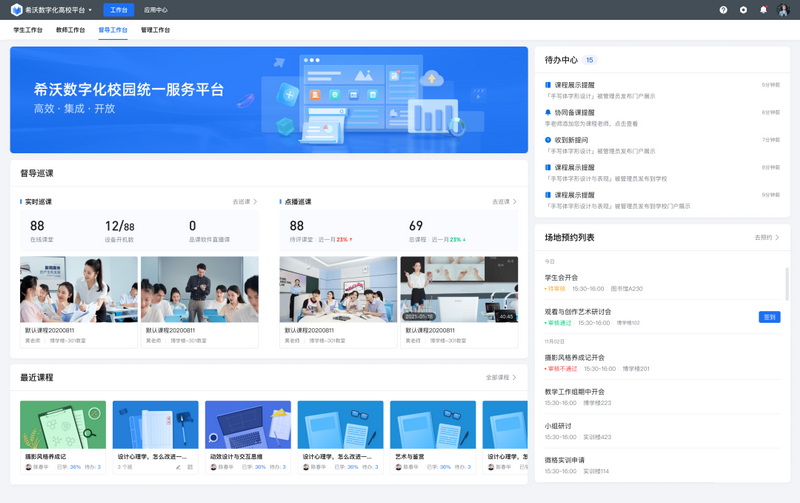Click the book icon of 5分钟前 课程展示提醒

point(548,85)
